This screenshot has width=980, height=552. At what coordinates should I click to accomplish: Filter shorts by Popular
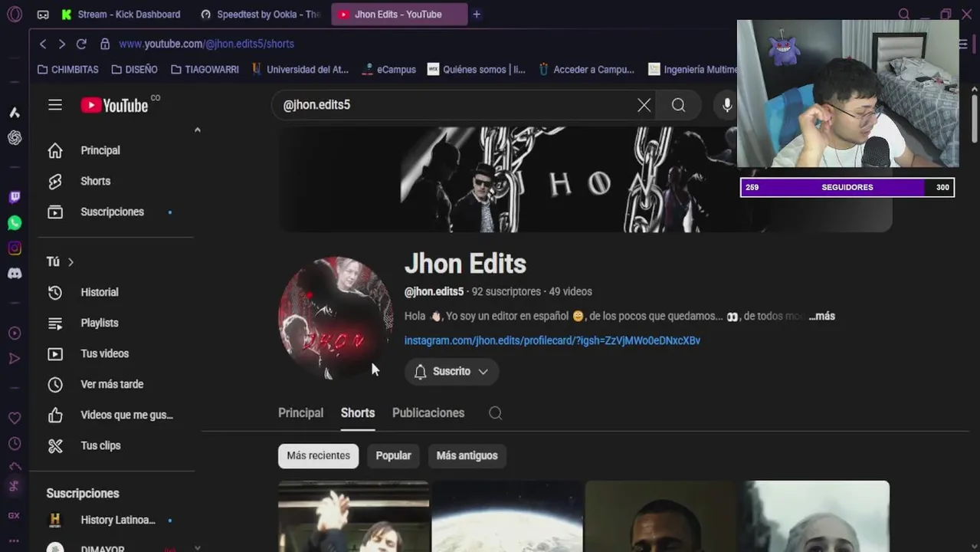[x=394, y=455]
